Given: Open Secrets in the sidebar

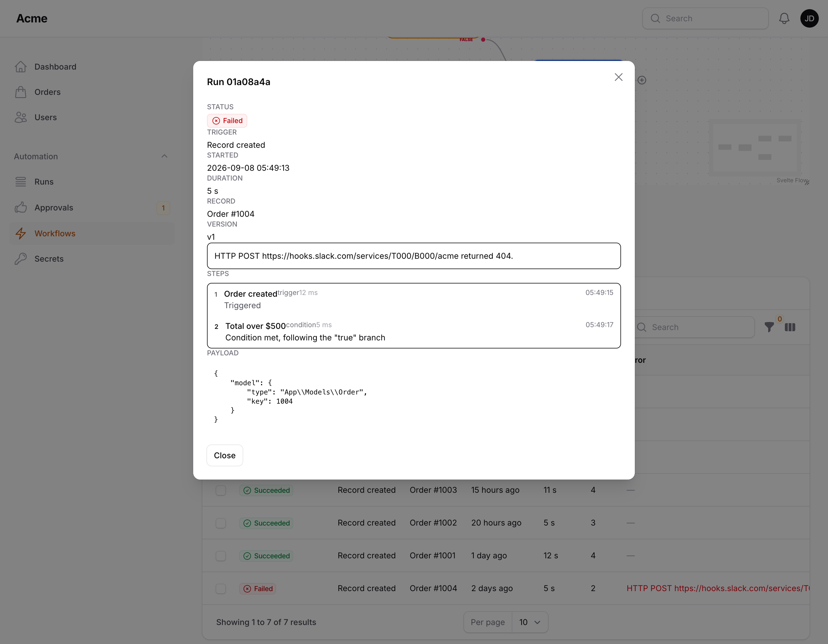Looking at the screenshot, I should point(92,259).
